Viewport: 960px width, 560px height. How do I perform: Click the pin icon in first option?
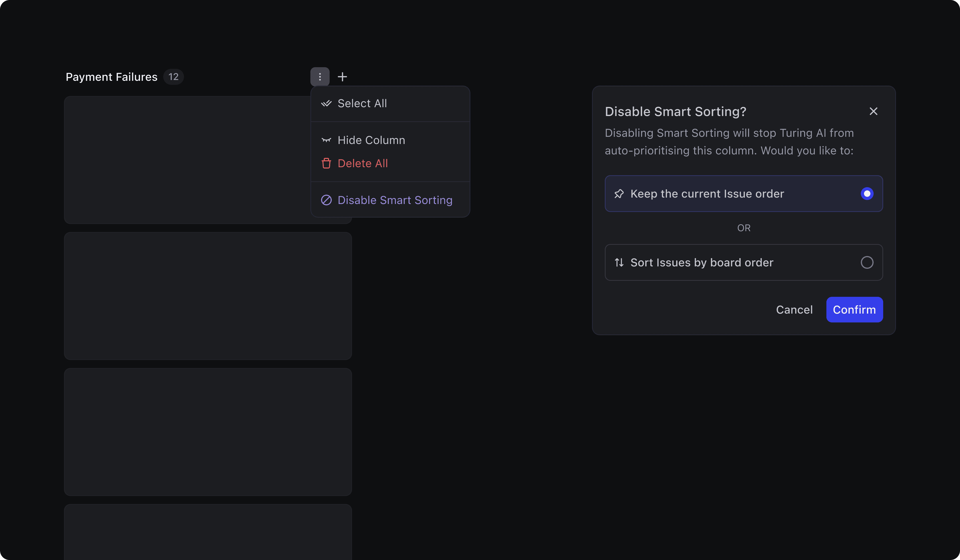pos(619,194)
